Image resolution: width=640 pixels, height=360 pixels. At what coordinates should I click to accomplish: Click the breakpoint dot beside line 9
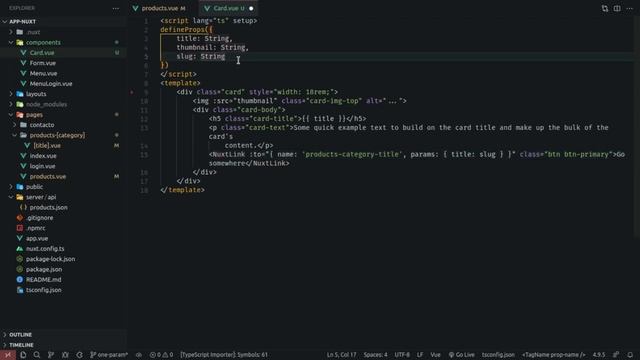click(132, 92)
